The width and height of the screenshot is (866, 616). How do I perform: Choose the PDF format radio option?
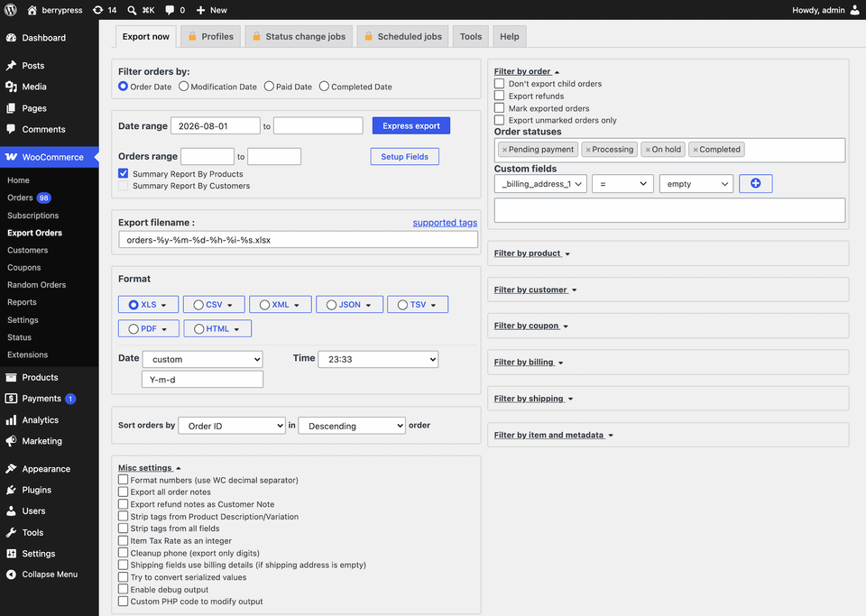[x=134, y=329]
